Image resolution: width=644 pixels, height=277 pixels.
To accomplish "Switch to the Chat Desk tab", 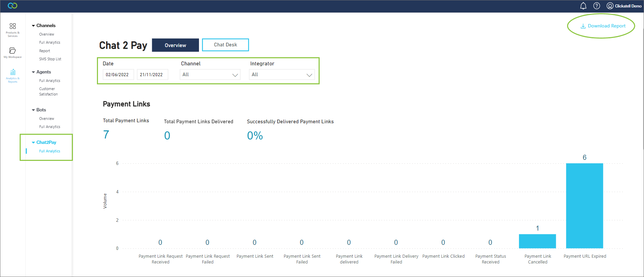I will tap(225, 45).
